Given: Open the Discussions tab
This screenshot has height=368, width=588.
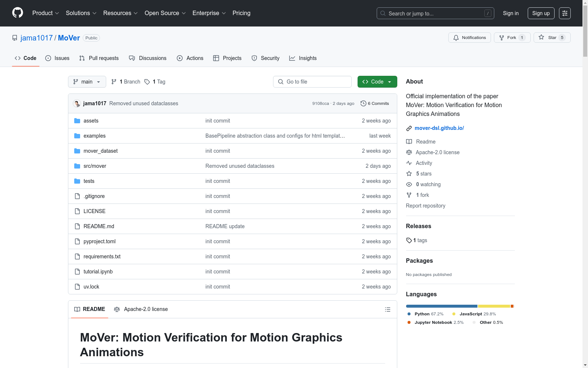Looking at the screenshot, I should point(148,58).
